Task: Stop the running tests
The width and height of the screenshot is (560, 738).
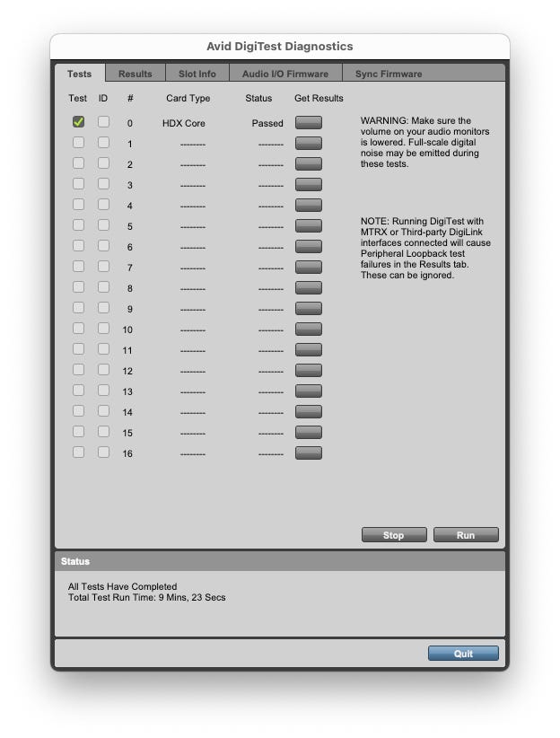Action: pos(394,535)
